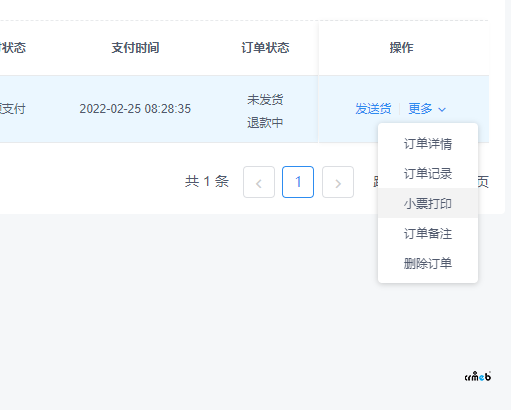
Task: Click the 共 1 条 total count
Action: 207,182
